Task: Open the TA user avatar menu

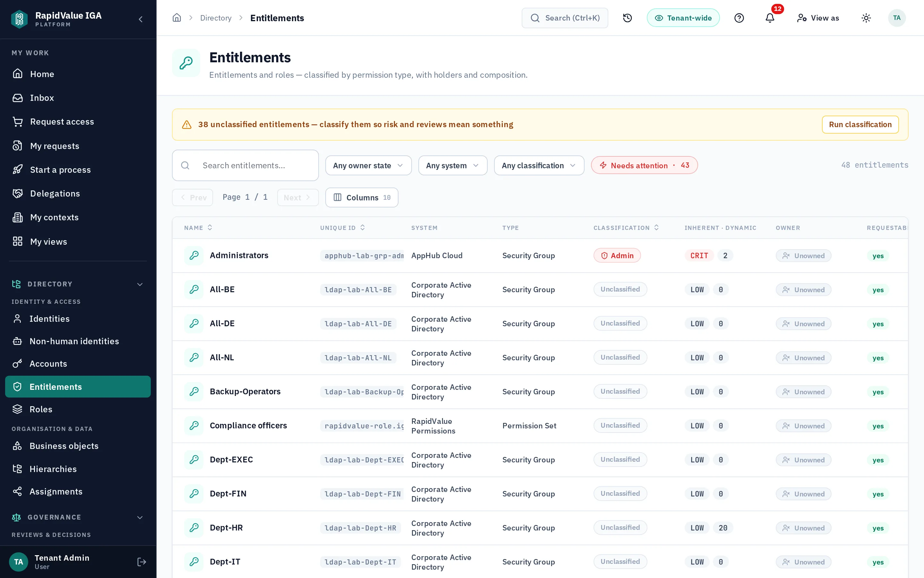Action: (x=896, y=18)
